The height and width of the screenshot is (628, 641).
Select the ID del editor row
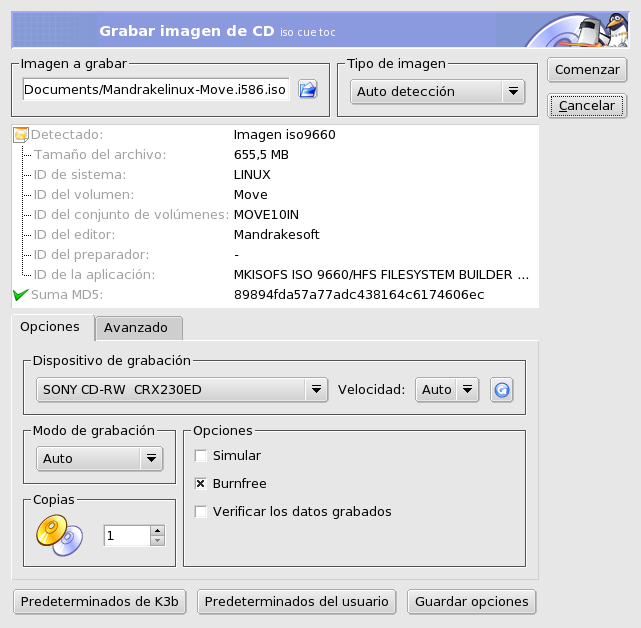point(275,235)
